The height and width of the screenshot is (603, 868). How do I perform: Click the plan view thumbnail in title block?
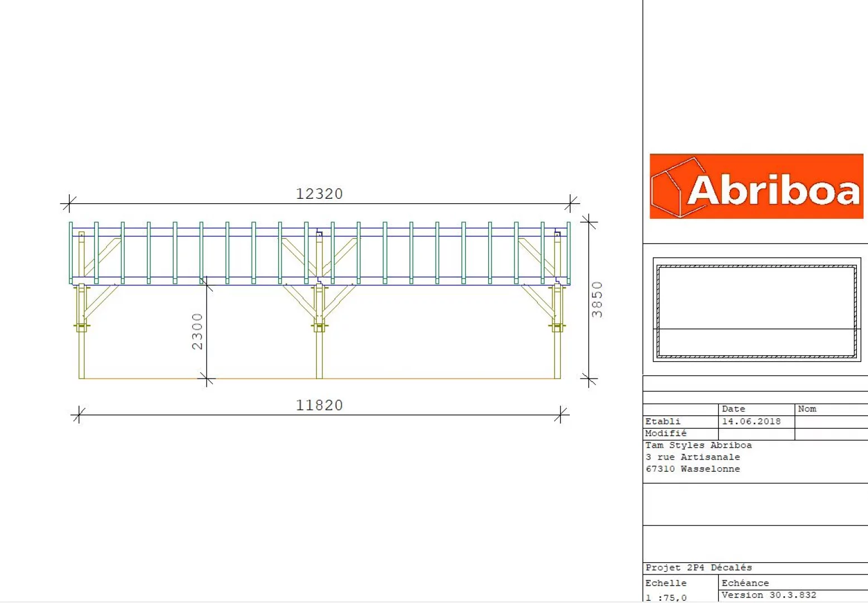click(x=757, y=309)
